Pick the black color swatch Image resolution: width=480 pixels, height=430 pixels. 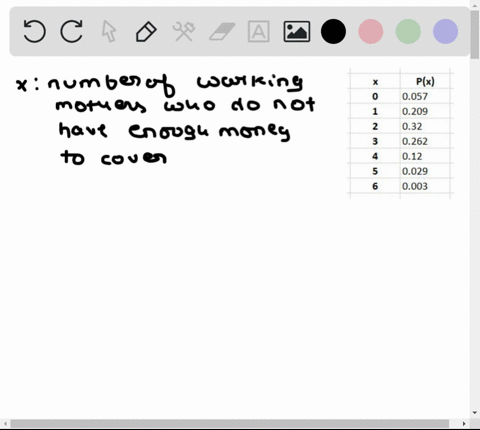pos(333,31)
